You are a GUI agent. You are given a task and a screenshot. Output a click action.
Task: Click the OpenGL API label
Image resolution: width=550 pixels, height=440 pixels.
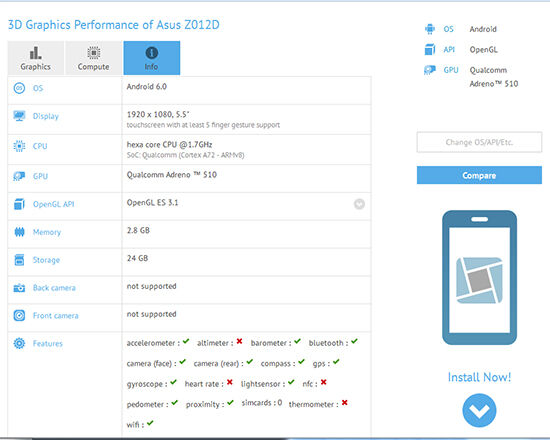(54, 204)
